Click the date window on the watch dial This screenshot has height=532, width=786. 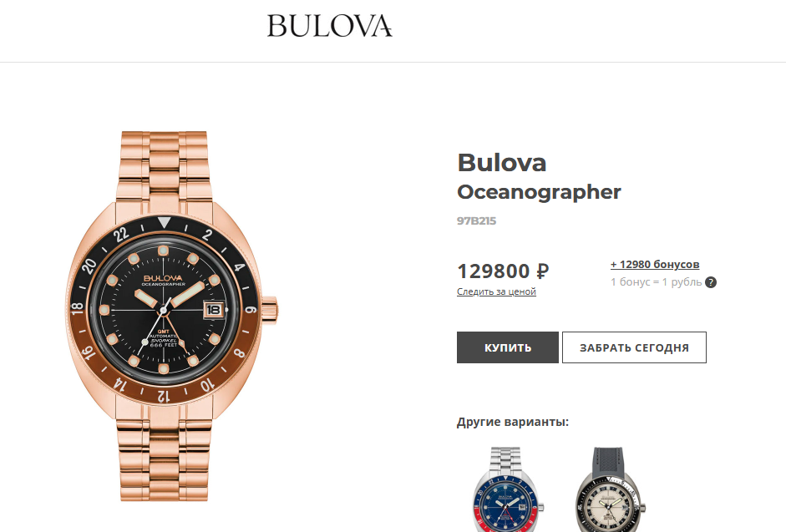tap(213, 309)
